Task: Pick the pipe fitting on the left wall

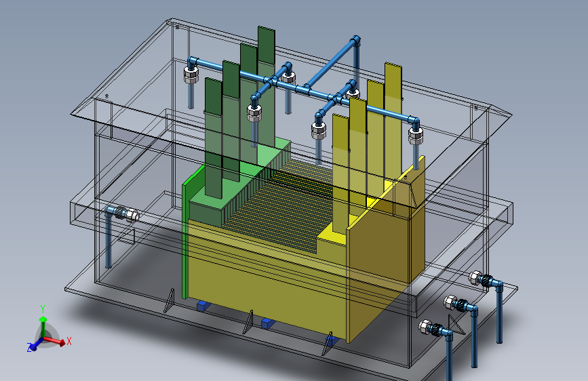Action: point(123,214)
